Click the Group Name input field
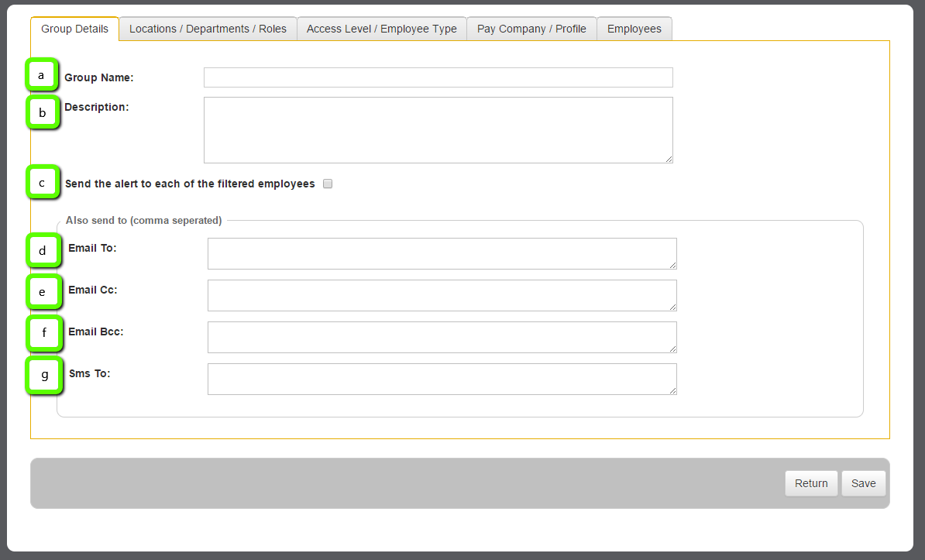Screen dimensions: 925x560 tap(438, 77)
